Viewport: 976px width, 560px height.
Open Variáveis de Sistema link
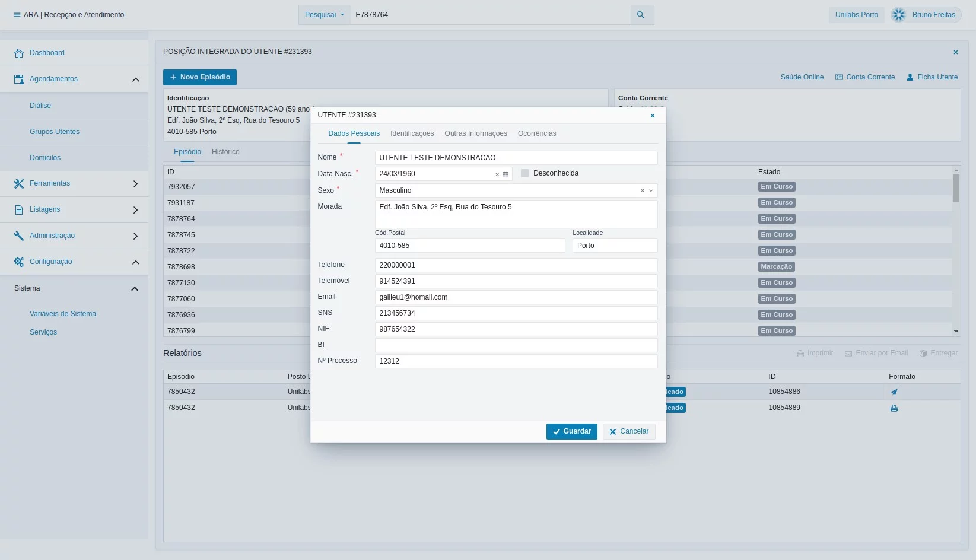tap(63, 314)
